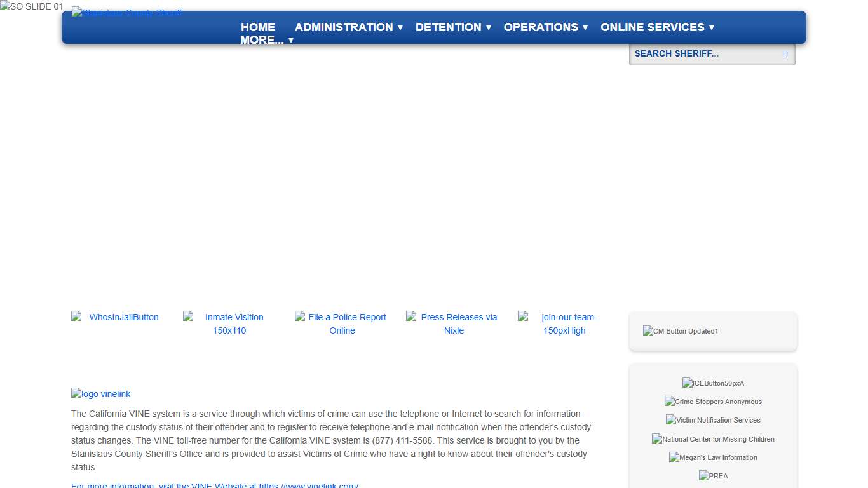Expand the More... menu
Viewport: 868px width, 488px height.
[266, 40]
